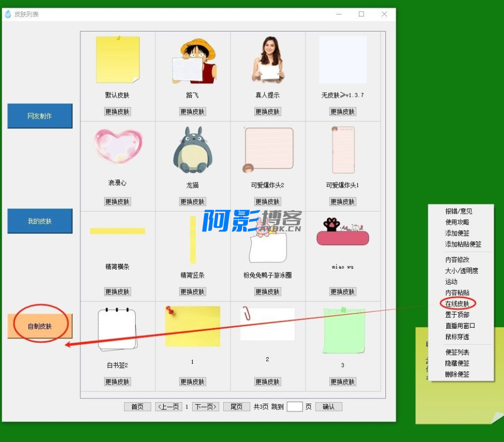Open the 自制皮肤 section

click(40, 326)
